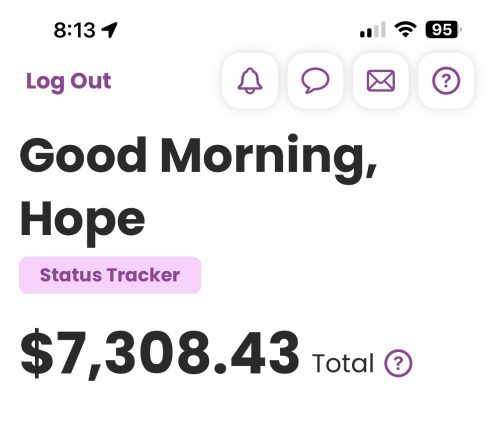Start a conversation via chat bubble button
500x428 pixels.
pos(315,81)
